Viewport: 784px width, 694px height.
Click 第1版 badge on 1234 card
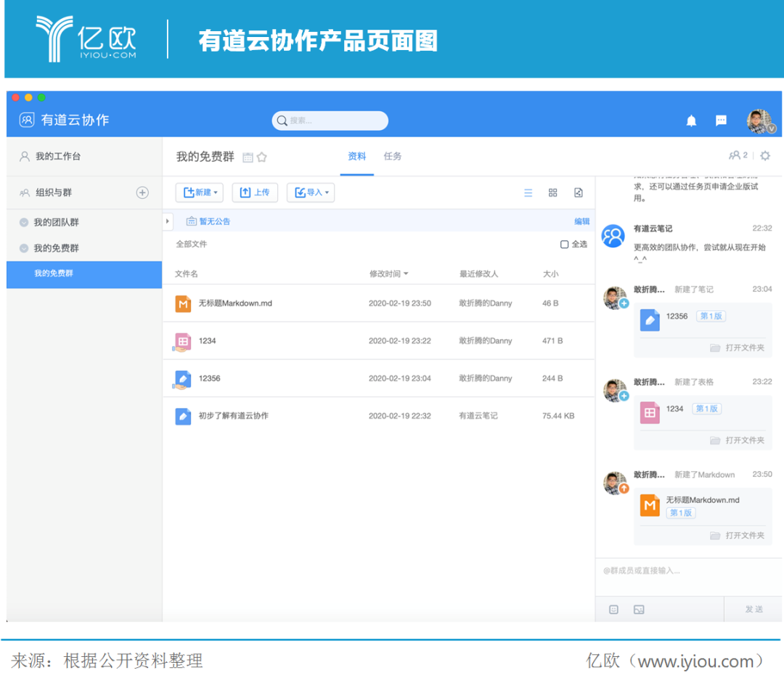pyautogui.click(x=706, y=409)
